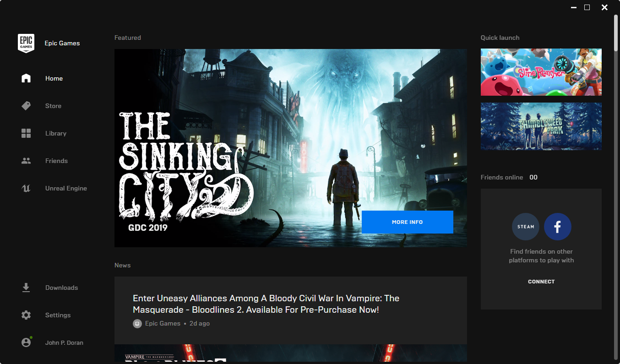Open the Vampire Bloodlines 2 news headline

(x=266, y=304)
